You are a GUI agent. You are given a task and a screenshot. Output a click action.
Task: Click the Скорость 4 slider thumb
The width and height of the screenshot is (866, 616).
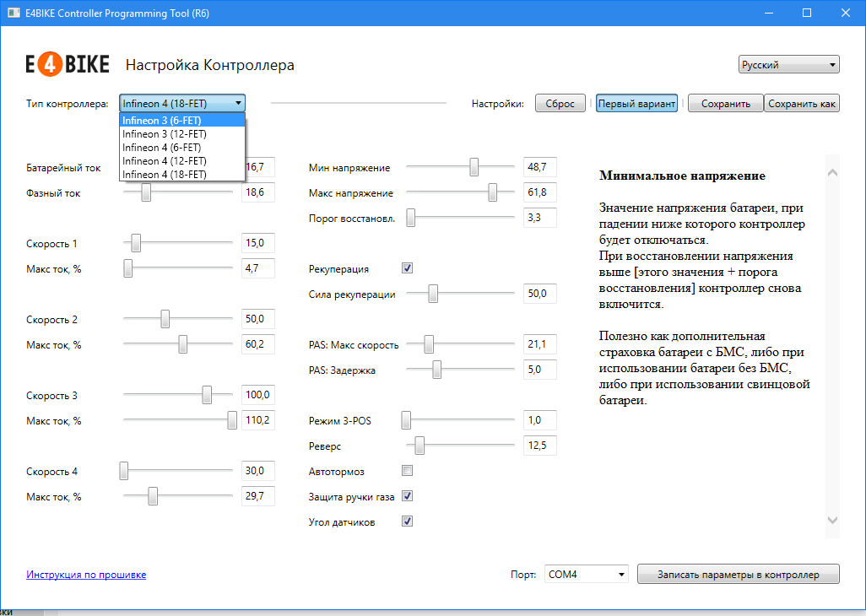coord(124,471)
